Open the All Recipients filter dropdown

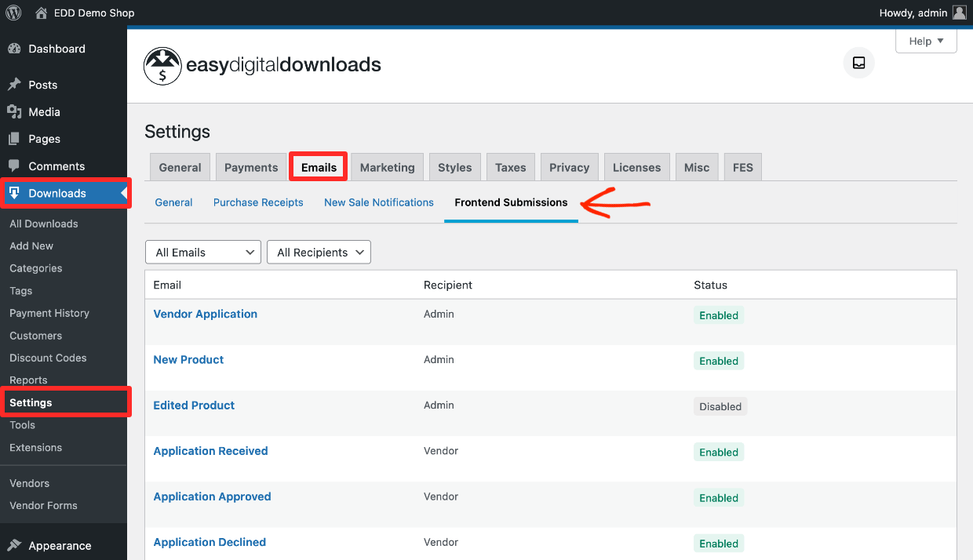[319, 253]
